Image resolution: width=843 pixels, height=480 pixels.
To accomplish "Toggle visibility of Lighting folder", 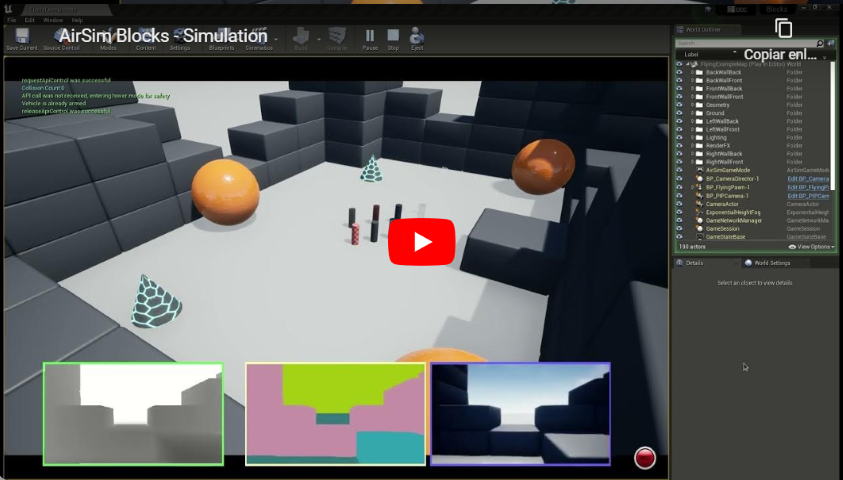I will (x=680, y=138).
